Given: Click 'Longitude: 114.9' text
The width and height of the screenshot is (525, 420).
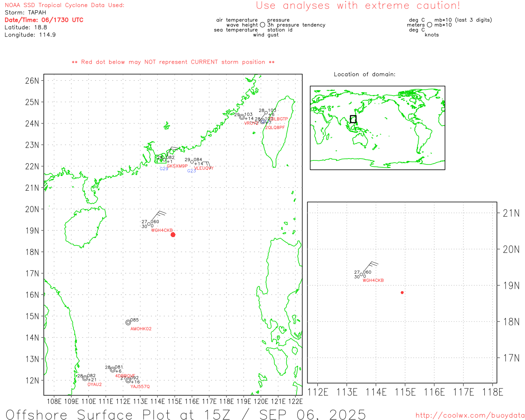Looking at the screenshot, I should [x=30, y=35].
